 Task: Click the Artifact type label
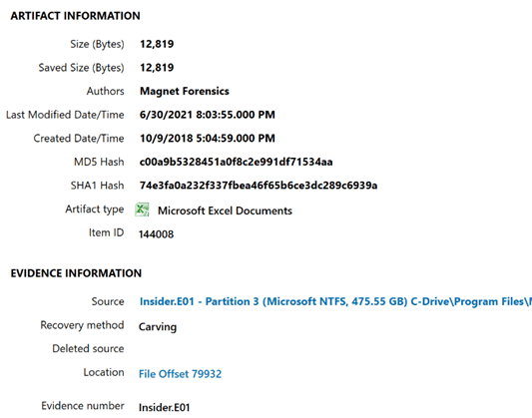point(95,209)
